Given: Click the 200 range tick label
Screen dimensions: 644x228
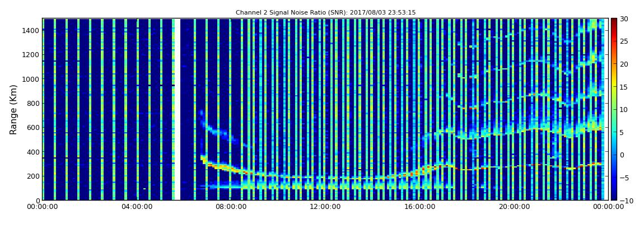Looking at the screenshot, I should tap(33, 176).
